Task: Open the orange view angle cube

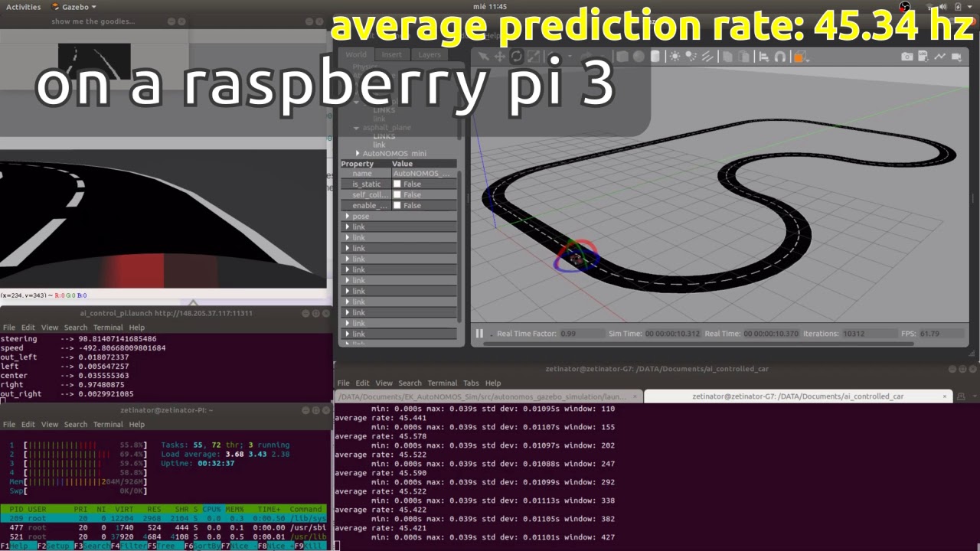Action: coord(799,56)
